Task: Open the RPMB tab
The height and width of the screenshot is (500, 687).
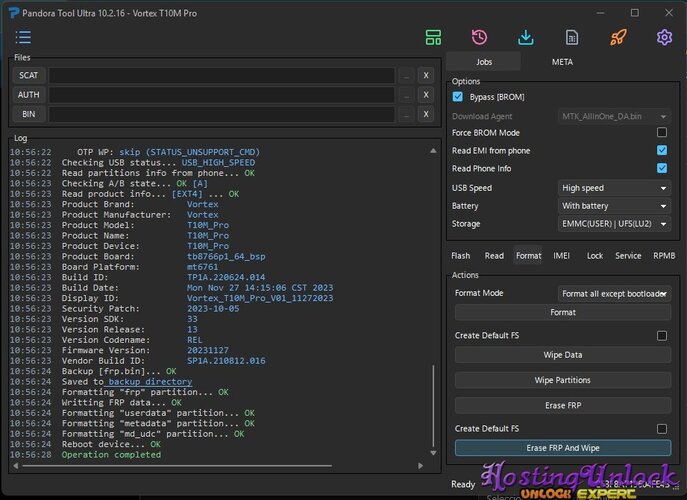Action: pos(664,255)
